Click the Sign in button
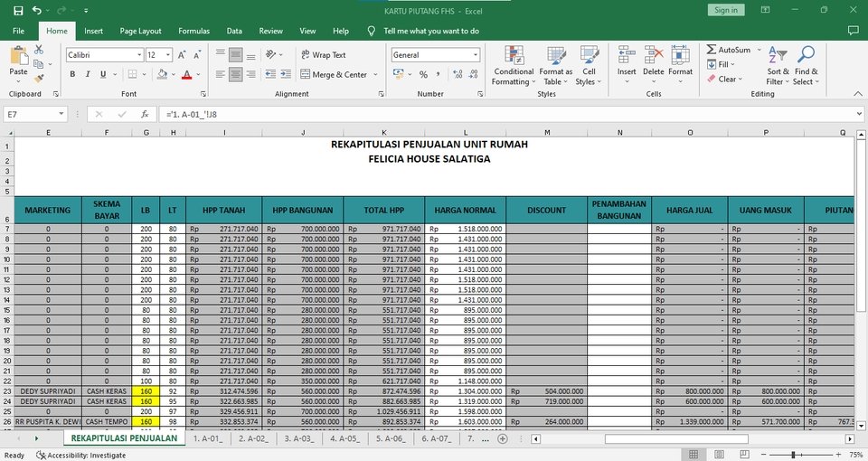Viewport: 868px width, 461px height. (725, 10)
